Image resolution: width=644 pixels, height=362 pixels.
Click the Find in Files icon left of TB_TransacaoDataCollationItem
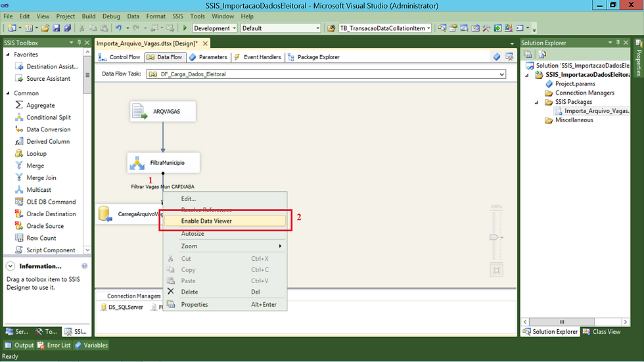(331, 28)
